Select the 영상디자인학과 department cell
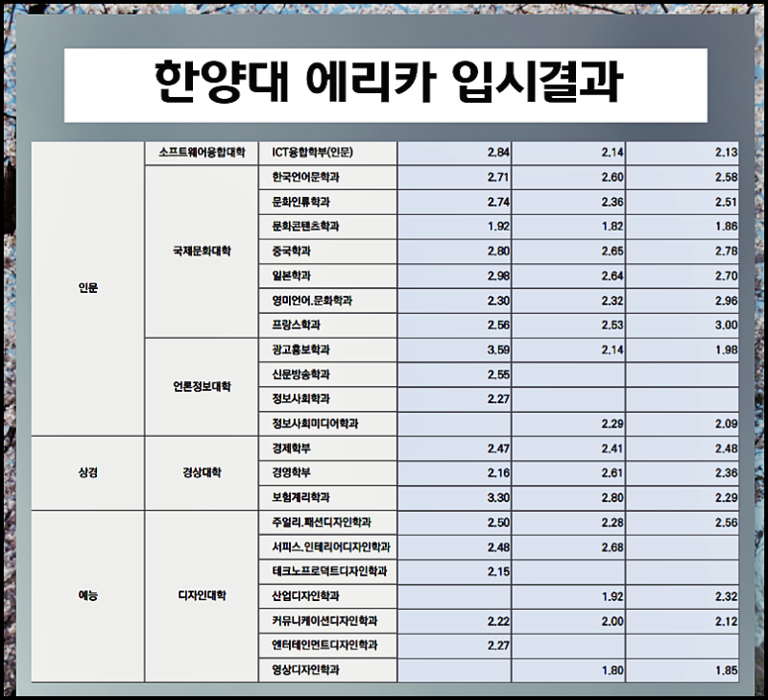768x700 pixels. point(327,670)
